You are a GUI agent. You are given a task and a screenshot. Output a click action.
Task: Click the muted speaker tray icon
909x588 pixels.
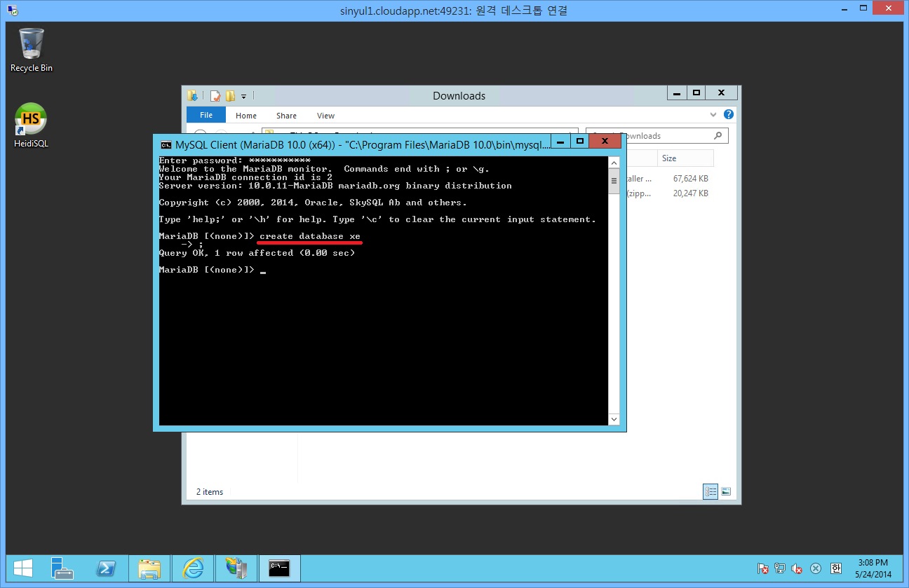click(x=797, y=568)
